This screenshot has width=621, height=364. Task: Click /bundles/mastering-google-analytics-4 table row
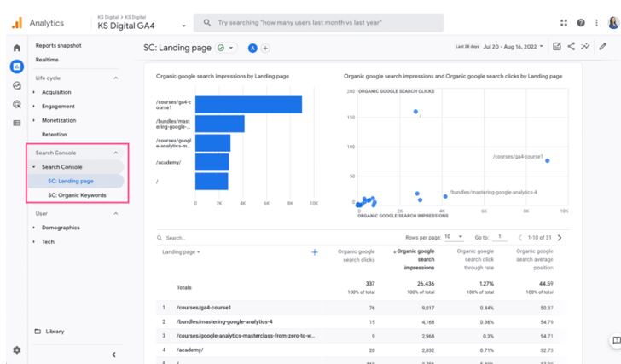click(360, 322)
